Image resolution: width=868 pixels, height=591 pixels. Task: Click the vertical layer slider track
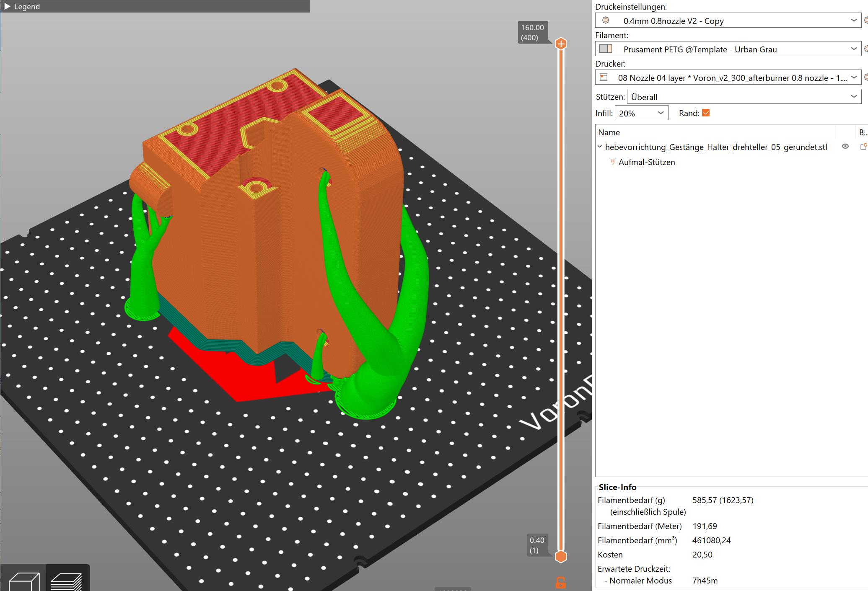pos(561,300)
